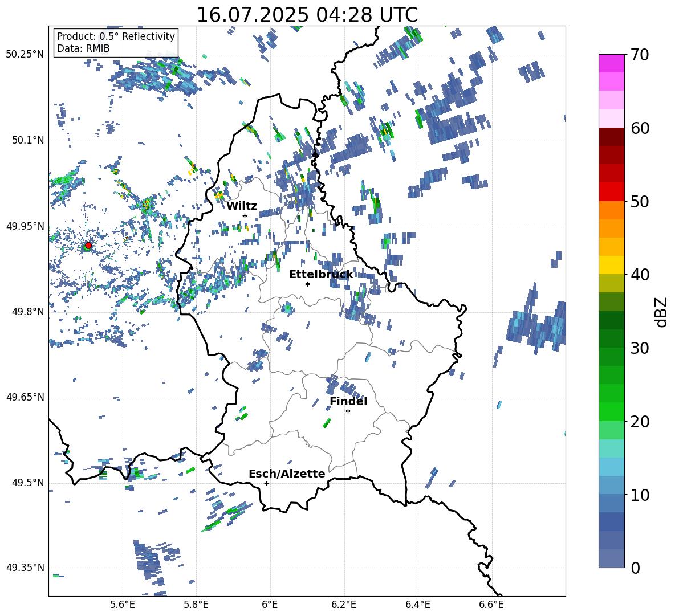The image size is (675, 616).
Task: Click the title '16.07.2025 04:28 UTC'
Action: click(307, 15)
